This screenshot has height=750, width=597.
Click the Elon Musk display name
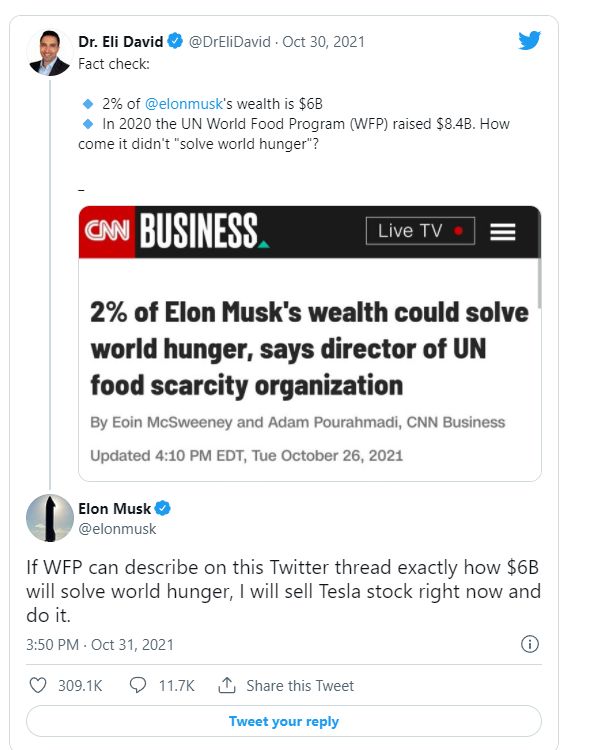tap(114, 508)
